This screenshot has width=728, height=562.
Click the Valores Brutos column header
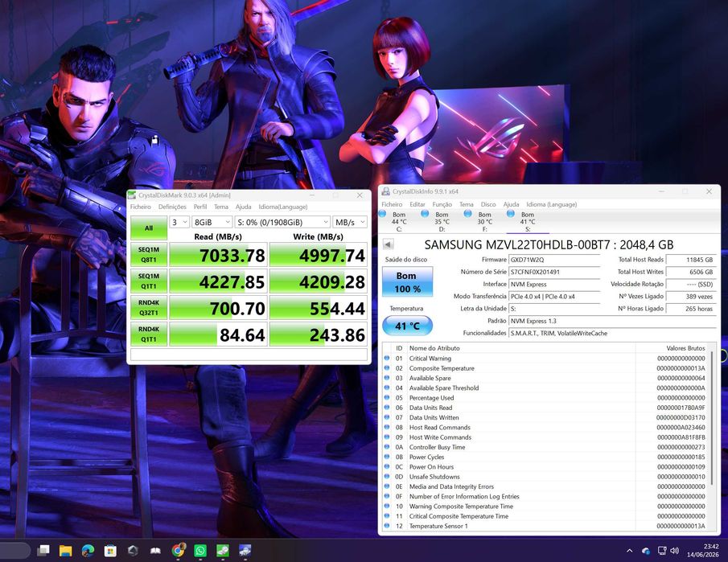(672, 348)
